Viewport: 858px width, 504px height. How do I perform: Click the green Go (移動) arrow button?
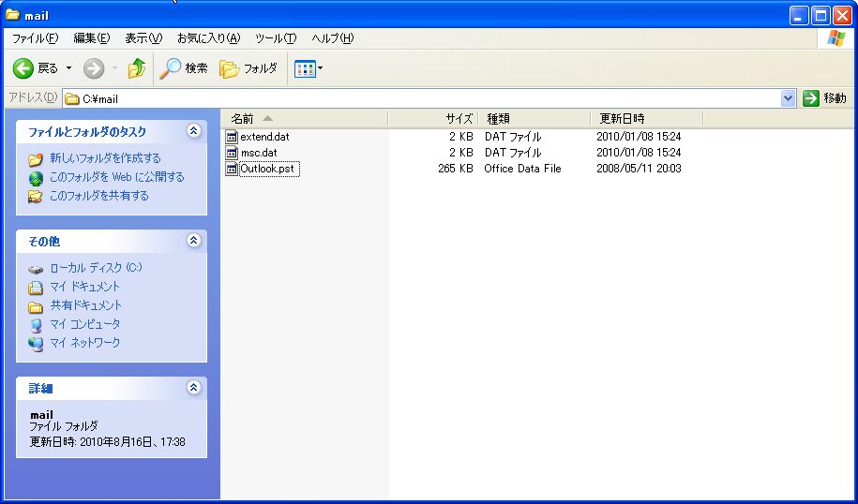[x=811, y=98]
